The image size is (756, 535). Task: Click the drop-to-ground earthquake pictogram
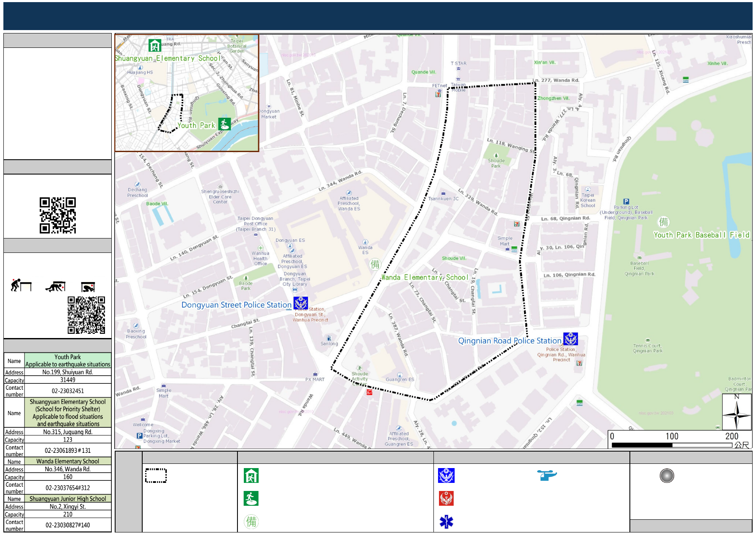point(21,285)
